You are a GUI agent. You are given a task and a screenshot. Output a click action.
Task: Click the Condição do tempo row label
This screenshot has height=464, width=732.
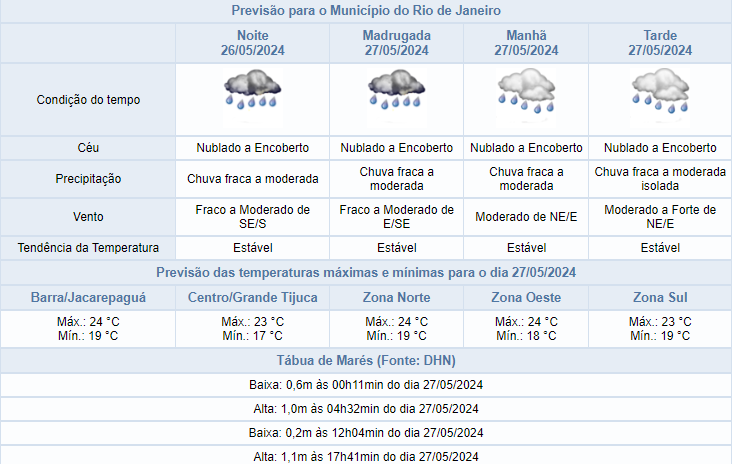[x=88, y=100]
